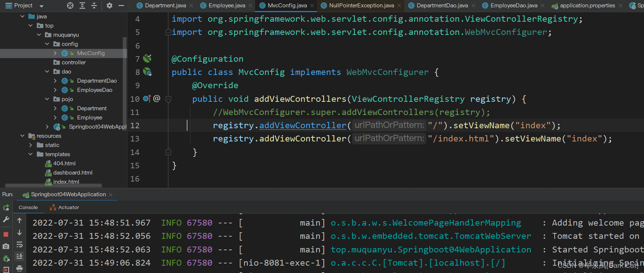Click the Project panel horizontal scrollbar
Image resolution: width=644 pixels, height=273 pixels.
click(x=53, y=186)
